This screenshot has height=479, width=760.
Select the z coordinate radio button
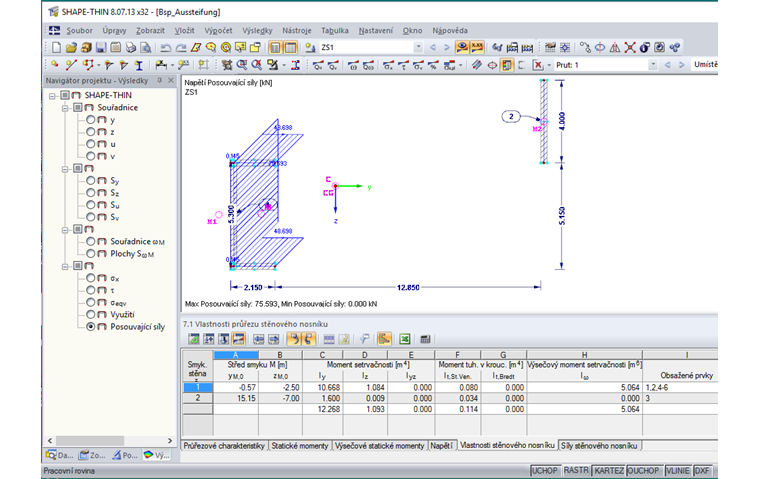coord(91,131)
